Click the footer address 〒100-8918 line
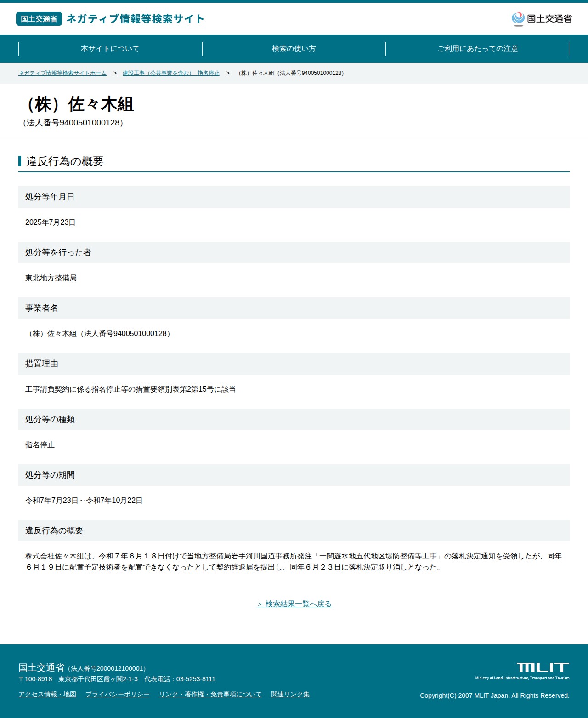Image resolution: width=588 pixels, height=718 pixels. 117,679
